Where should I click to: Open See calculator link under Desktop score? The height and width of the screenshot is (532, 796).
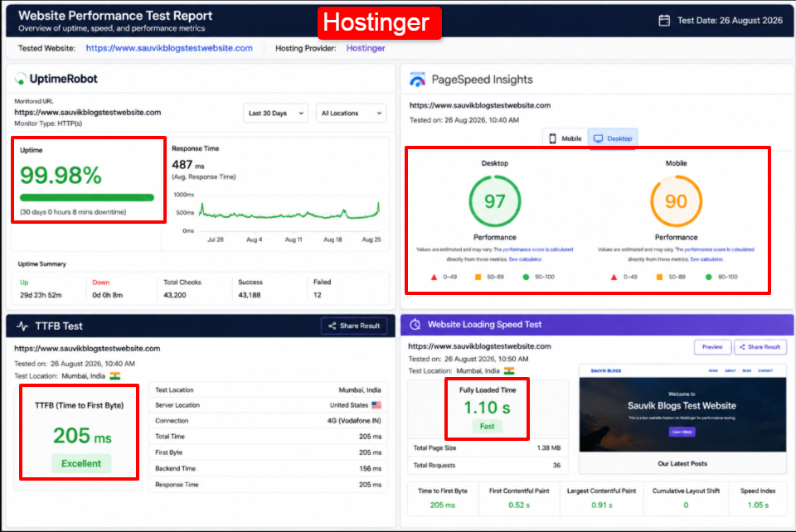coord(526,259)
